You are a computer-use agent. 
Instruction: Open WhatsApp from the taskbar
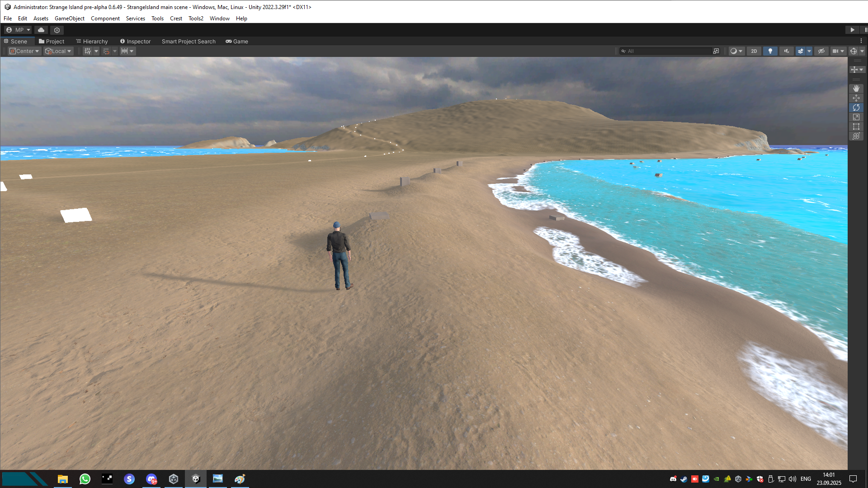click(85, 479)
